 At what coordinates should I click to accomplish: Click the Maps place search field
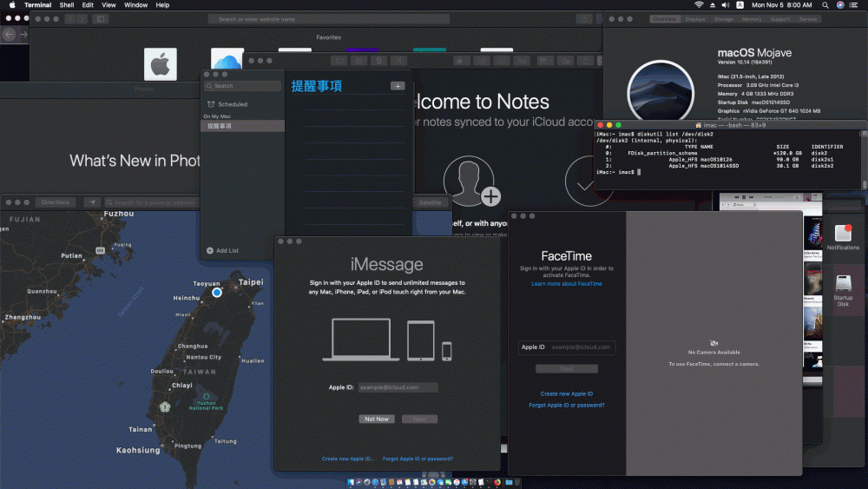pyautogui.click(x=151, y=202)
